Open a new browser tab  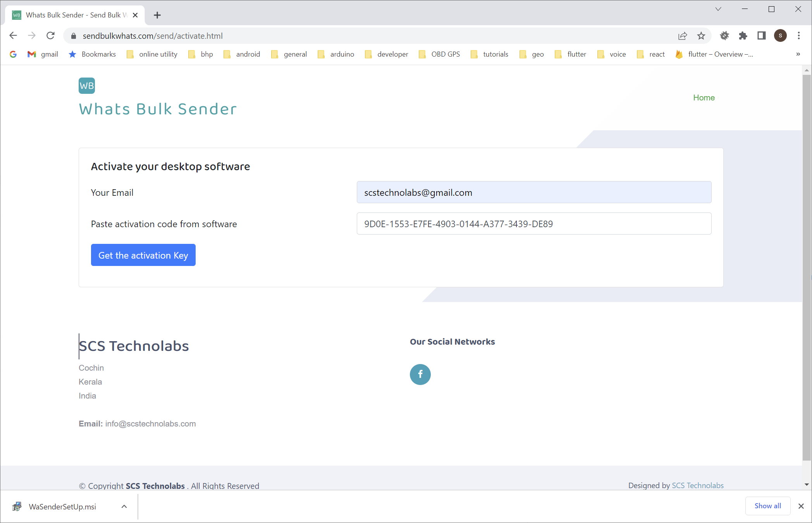(x=157, y=15)
